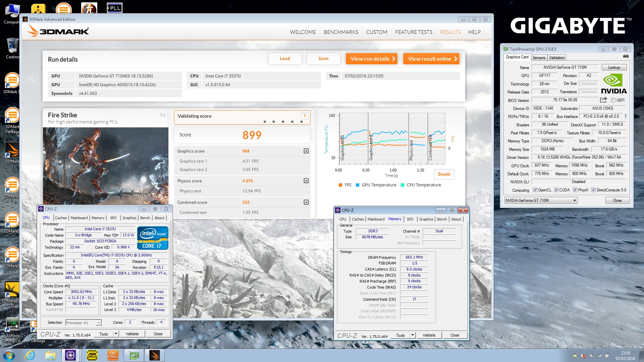The image size is (644, 362).
Task: Click the Lookup button in GPU-Z
Action: point(614,67)
